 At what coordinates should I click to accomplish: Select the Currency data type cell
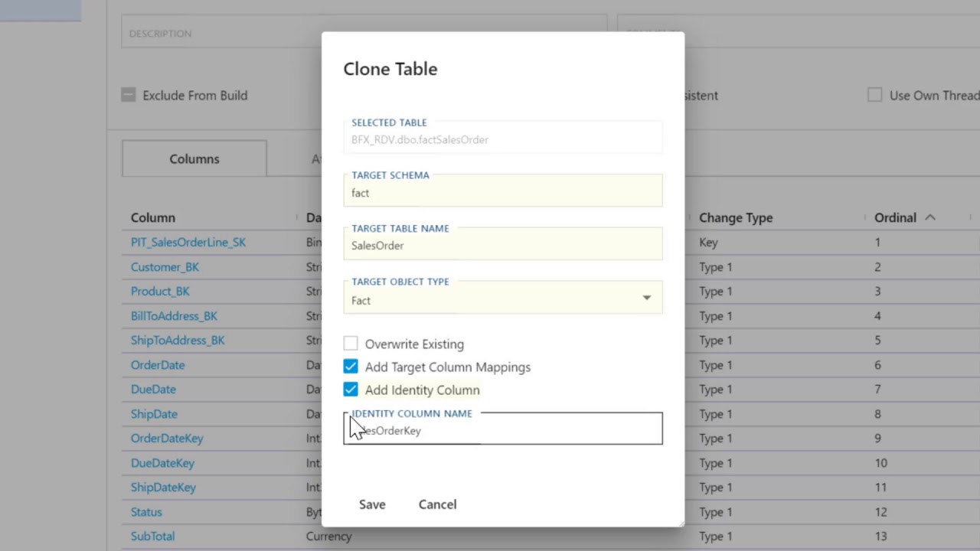point(328,536)
